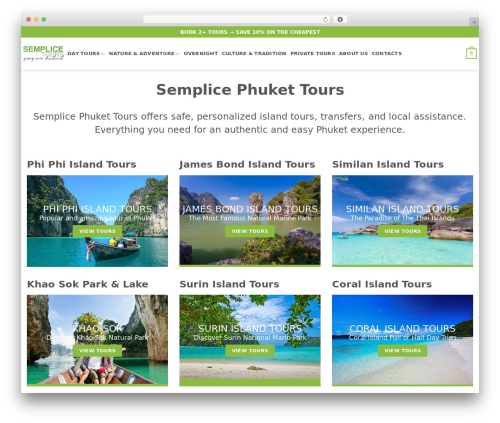The width and height of the screenshot is (500, 423).
Task: Click the Semplice Phuket Tours main title
Action: (250, 90)
